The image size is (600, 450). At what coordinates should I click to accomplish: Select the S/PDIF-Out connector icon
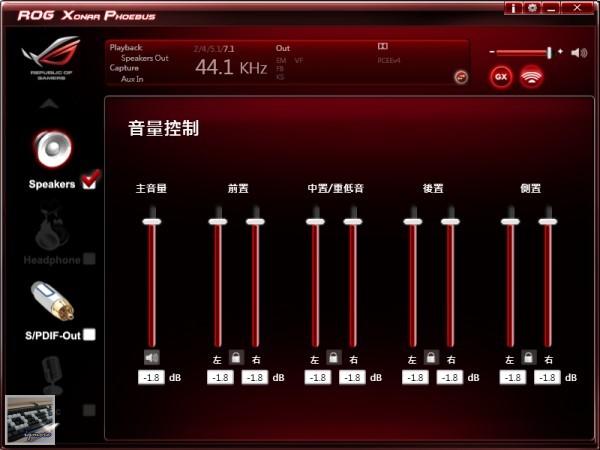[52, 301]
